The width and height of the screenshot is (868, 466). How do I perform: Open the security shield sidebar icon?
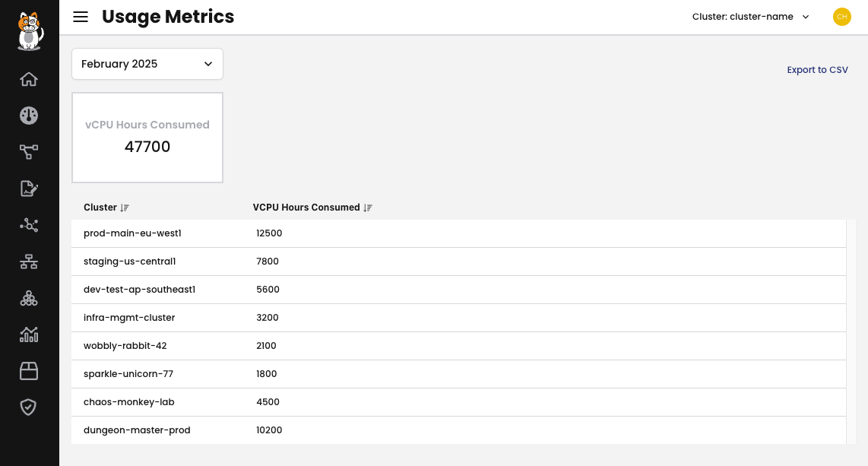pos(28,407)
